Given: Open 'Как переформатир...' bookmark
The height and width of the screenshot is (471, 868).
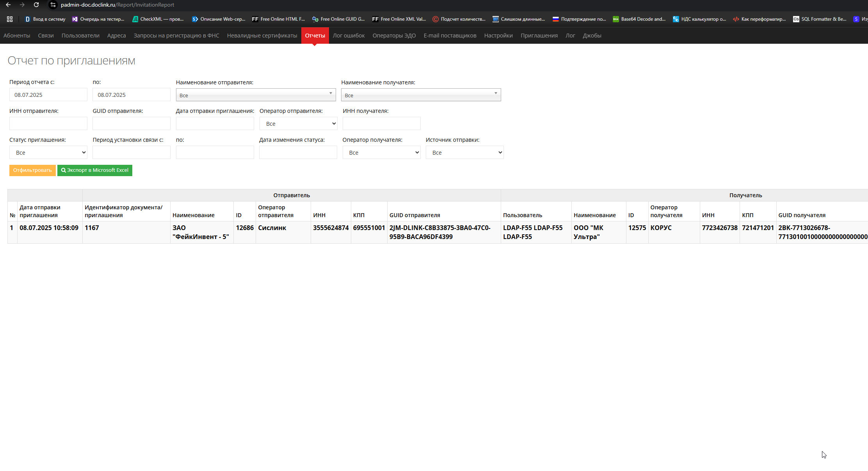Looking at the screenshot, I should tap(759, 19).
